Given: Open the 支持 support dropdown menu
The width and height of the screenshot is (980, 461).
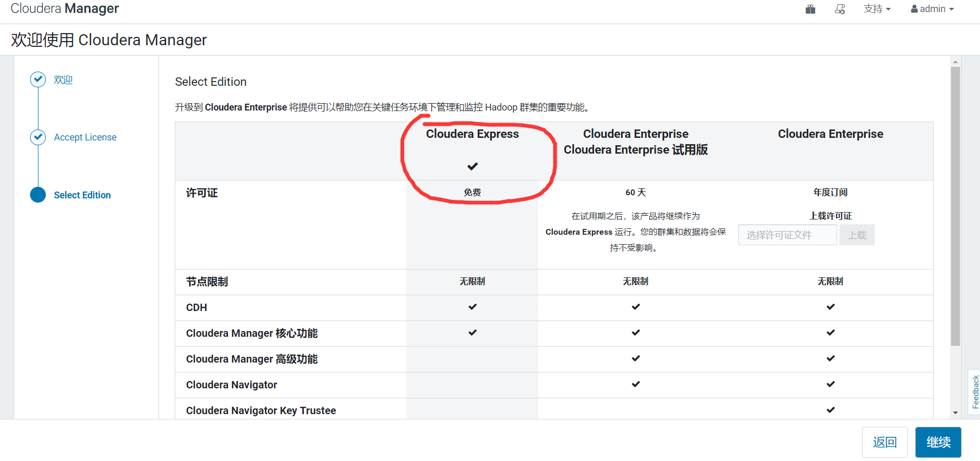Looking at the screenshot, I should point(877,9).
